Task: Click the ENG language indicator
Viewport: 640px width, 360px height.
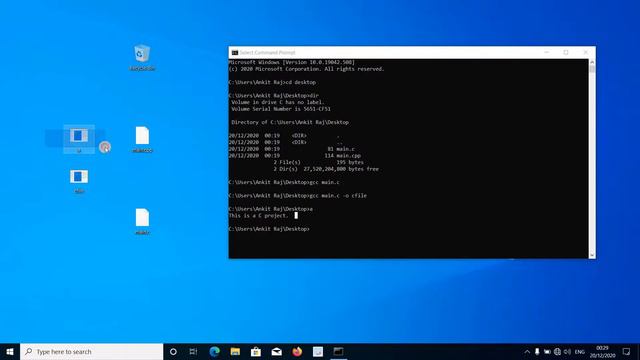Action: [580, 352]
